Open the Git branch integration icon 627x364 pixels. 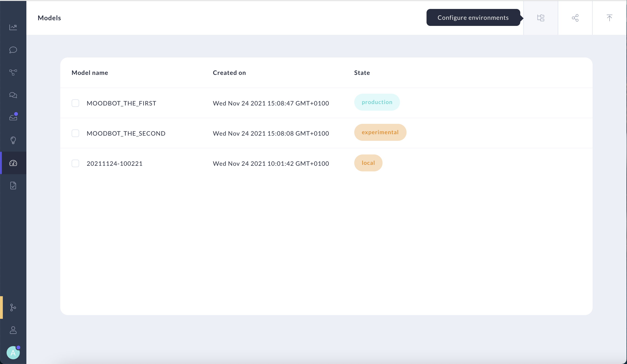click(13, 307)
